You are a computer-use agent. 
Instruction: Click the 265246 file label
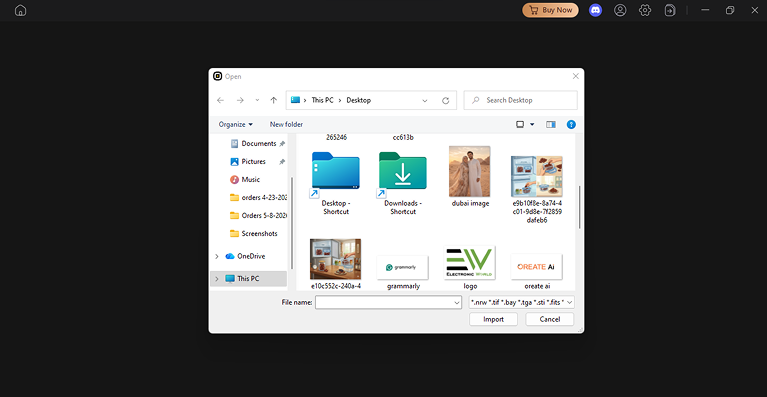336,137
